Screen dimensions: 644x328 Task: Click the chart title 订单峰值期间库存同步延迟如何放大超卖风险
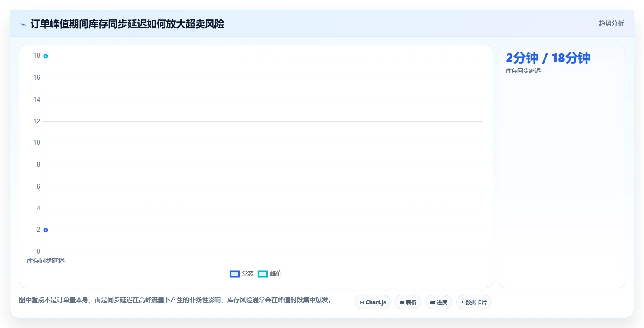[x=127, y=24]
